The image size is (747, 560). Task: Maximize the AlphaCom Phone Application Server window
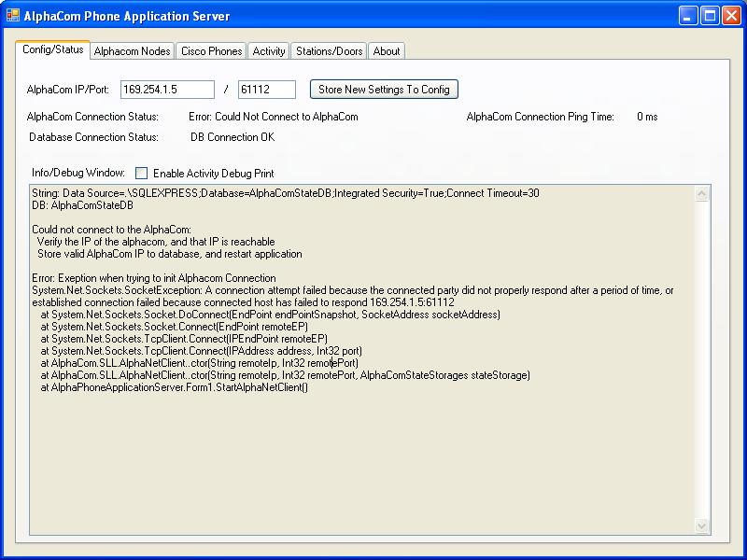(710, 16)
